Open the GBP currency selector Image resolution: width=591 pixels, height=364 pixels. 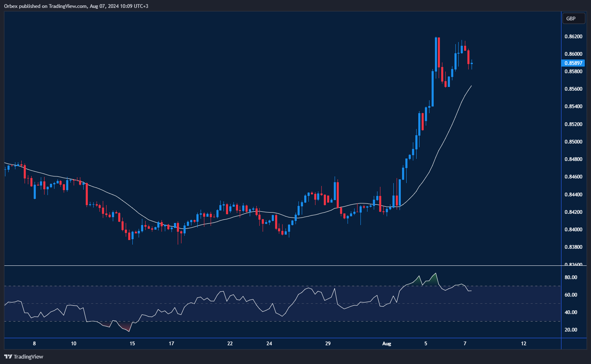click(x=574, y=19)
